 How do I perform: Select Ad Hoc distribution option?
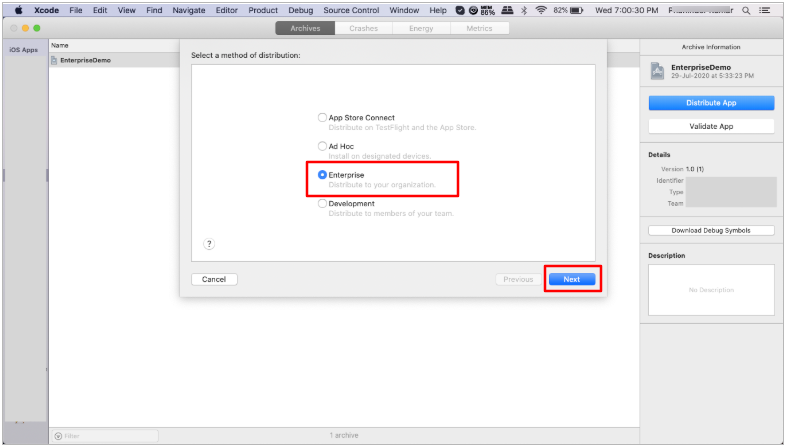coord(322,146)
